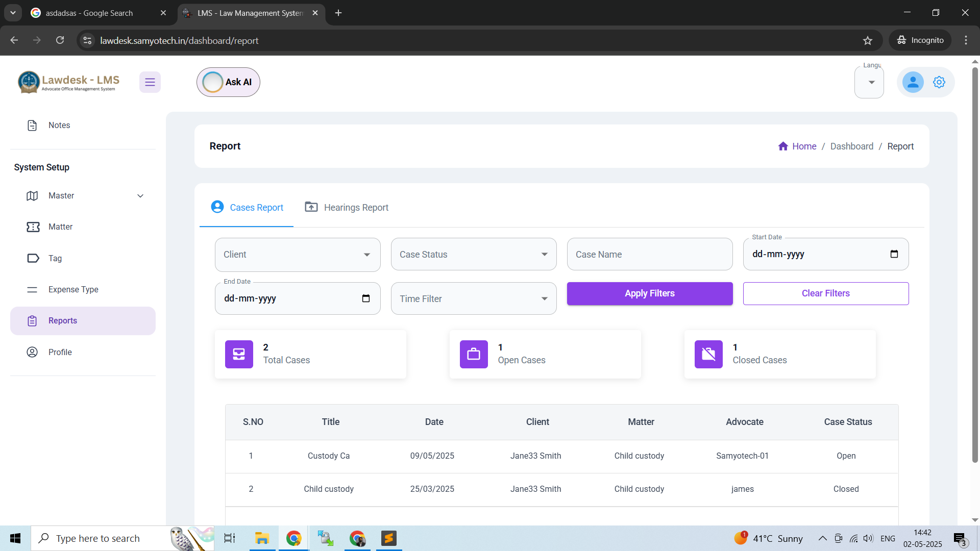Viewport: 980px width, 551px height.
Task: Open the Case Status dropdown
Action: pos(473,254)
